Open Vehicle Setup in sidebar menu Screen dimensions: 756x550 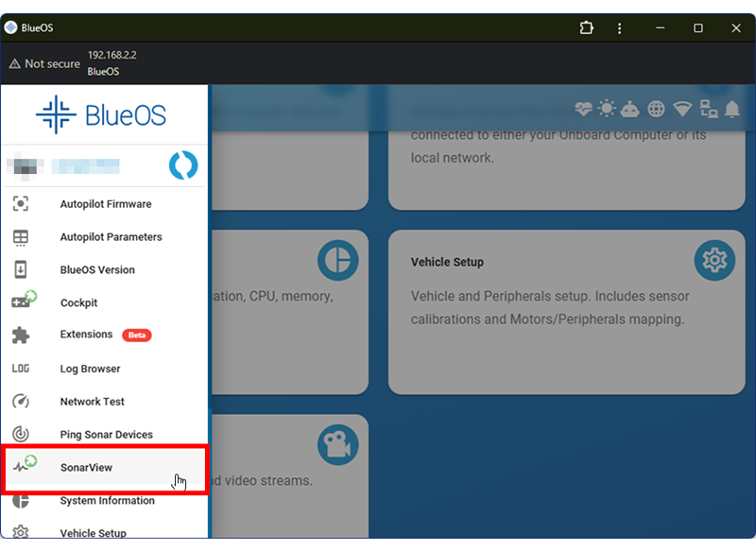(105, 529)
